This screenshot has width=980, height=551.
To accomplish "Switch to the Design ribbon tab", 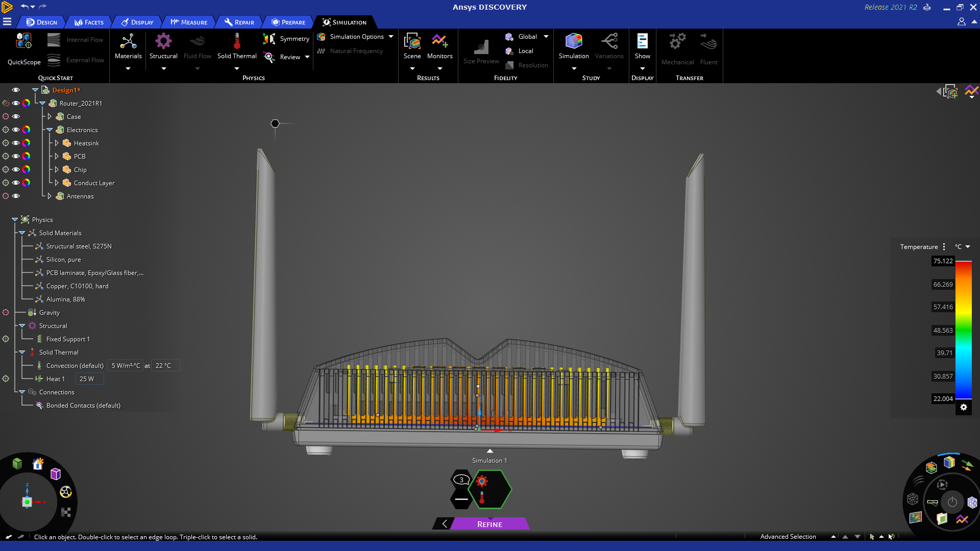I will 42,22.
